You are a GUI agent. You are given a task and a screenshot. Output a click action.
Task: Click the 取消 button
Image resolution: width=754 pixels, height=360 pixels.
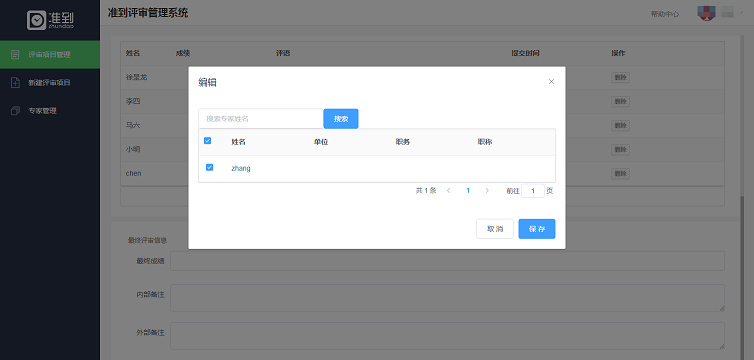pos(495,229)
